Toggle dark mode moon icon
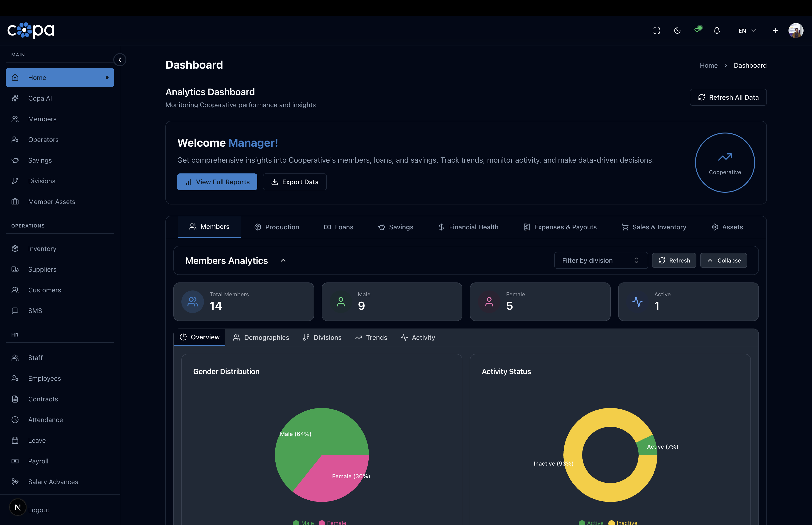Image resolution: width=812 pixels, height=525 pixels. point(677,31)
